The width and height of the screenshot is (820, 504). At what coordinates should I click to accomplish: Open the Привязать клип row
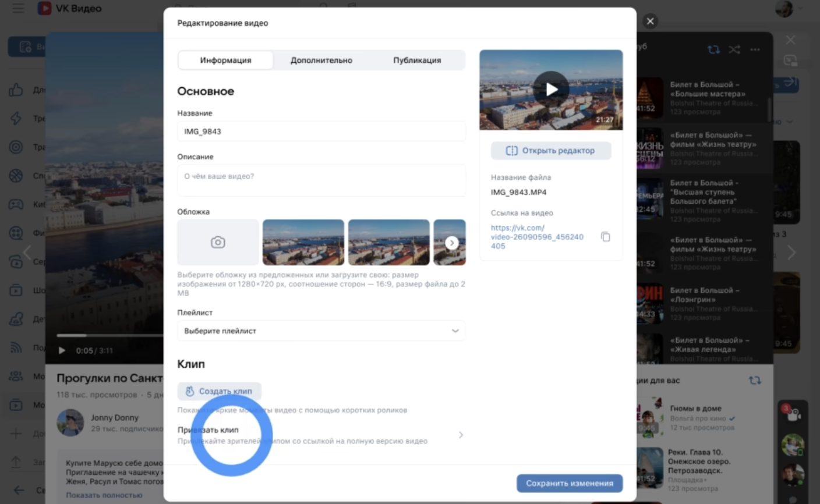click(x=321, y=435)
